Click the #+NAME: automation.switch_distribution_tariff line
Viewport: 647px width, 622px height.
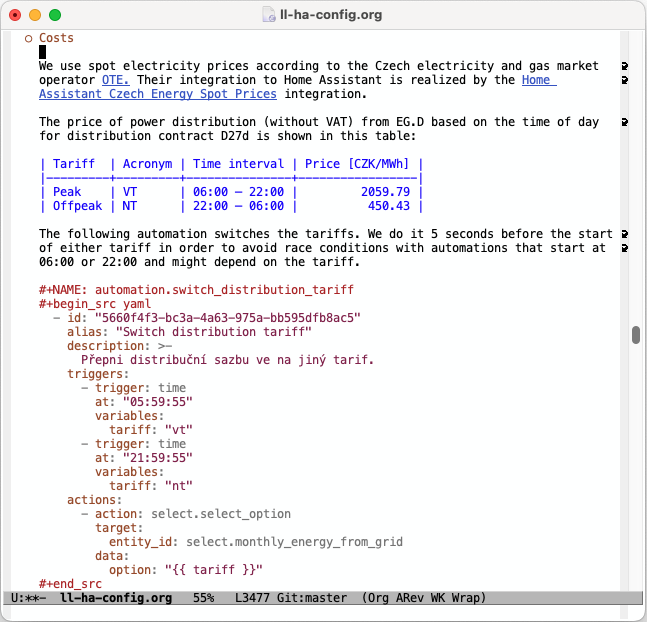(196, 290)
